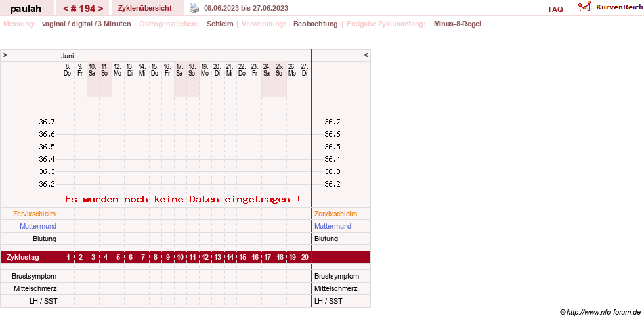
Task: Click the left Mittelschmerz row label
Action: click(35, 288)
